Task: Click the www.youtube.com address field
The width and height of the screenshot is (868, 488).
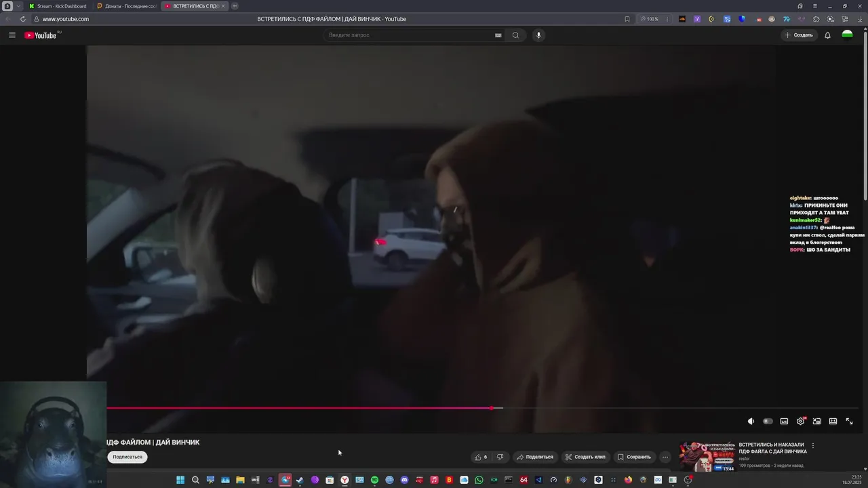Action: (66, 19)
